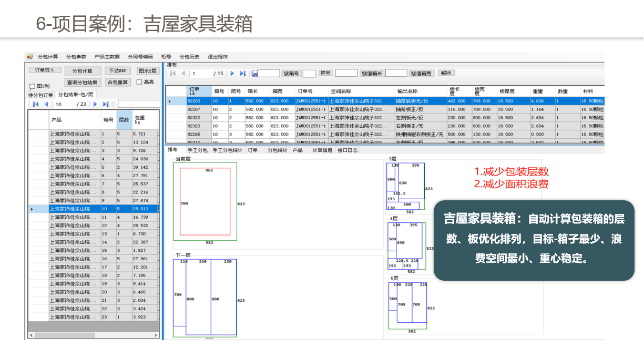Click the save icon in 排布 toolbar
The image size is (644, 358).
click(254, 74)
